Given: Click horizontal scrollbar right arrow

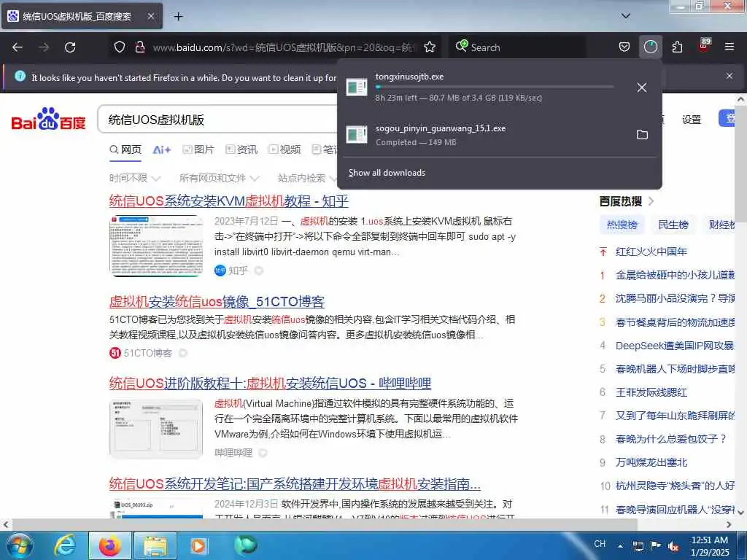Looking at the screenshot, I should (729, 524).
